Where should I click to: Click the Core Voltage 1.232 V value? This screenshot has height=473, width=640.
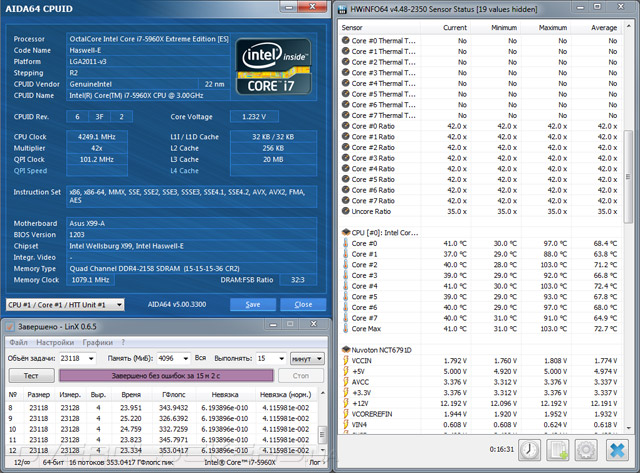(254, 117)
